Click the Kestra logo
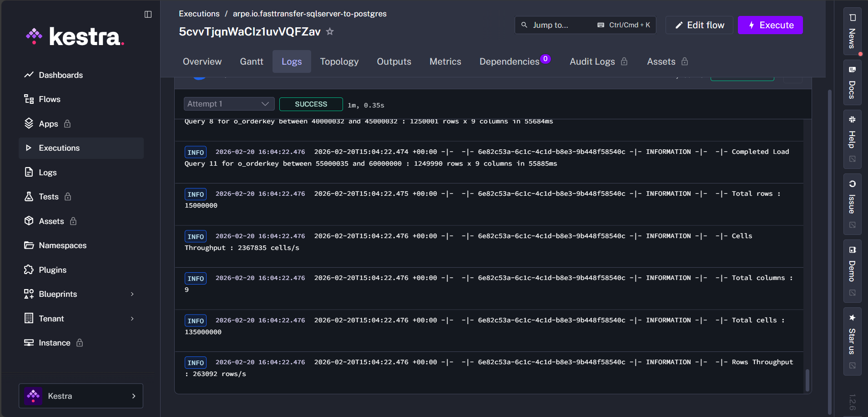Viewport: 868px width, 417px height. pos(75,36)
